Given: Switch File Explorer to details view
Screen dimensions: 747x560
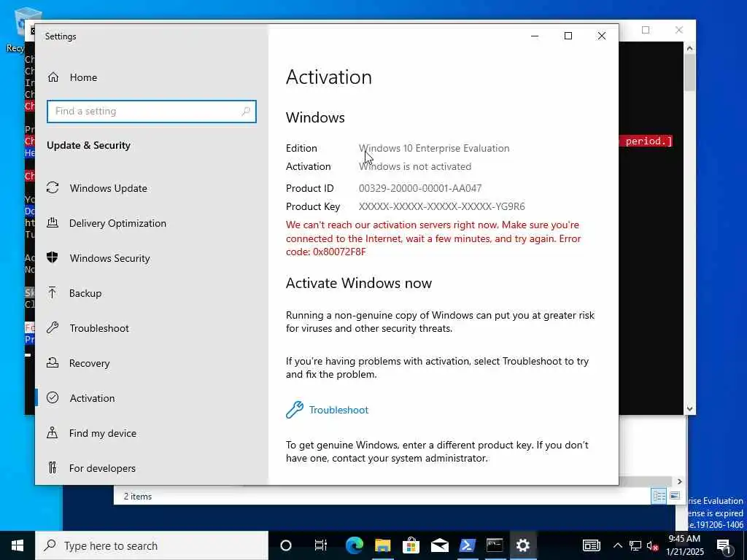Looking at the screenshot, I should pos(659,496).
